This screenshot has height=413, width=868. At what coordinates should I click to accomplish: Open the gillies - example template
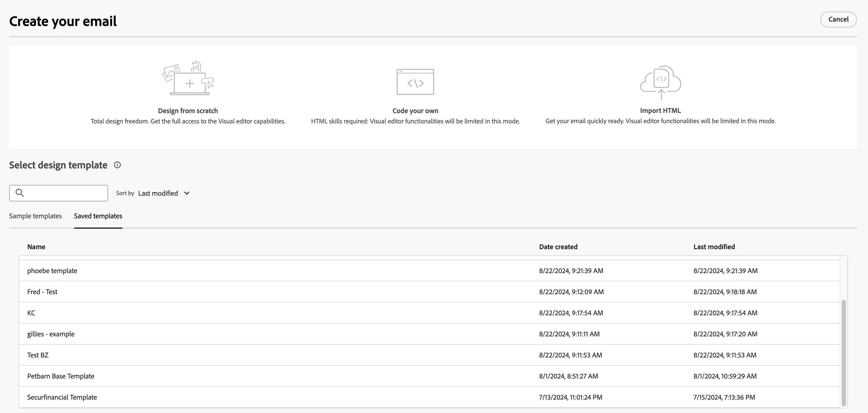[x=429, y=334]
